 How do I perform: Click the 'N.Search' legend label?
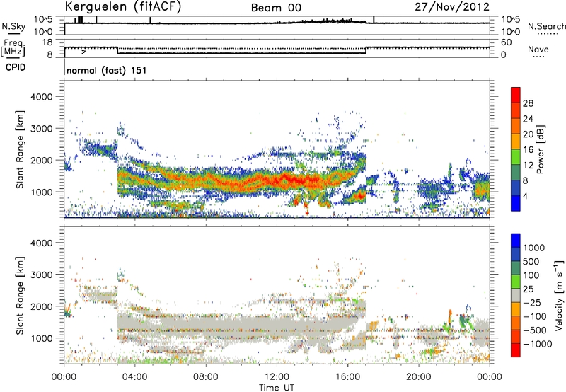pos(546,26)
